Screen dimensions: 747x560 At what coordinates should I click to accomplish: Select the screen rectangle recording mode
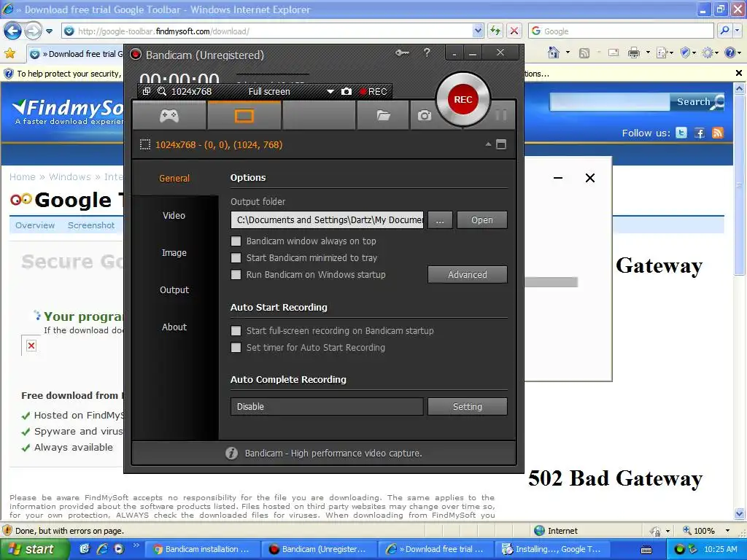click(244, 115)
